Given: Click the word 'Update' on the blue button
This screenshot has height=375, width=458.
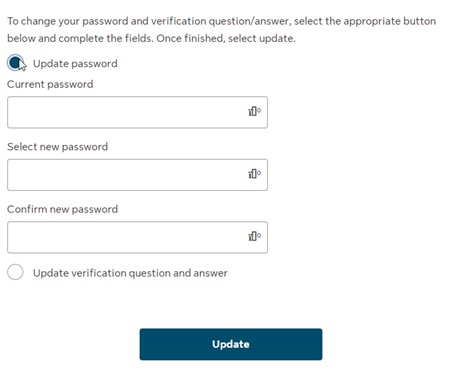Looking at the screenshot, I should 231,344.
